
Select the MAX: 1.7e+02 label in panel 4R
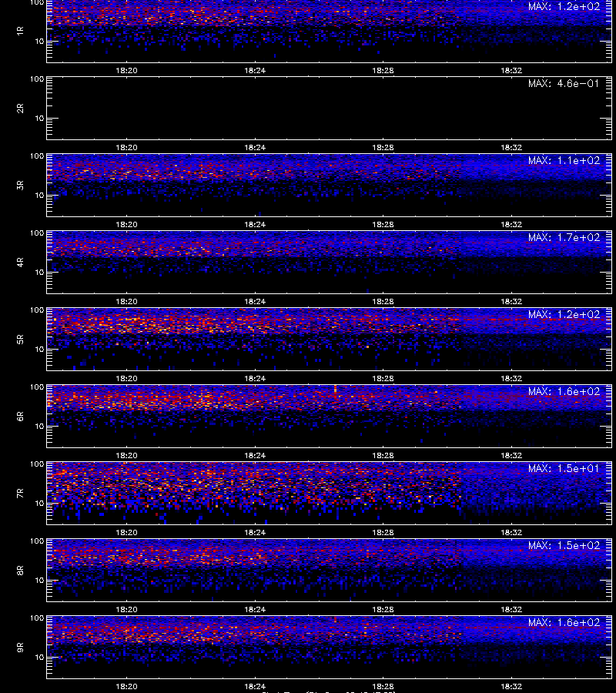pyautogui.click(x=564, y=237)
